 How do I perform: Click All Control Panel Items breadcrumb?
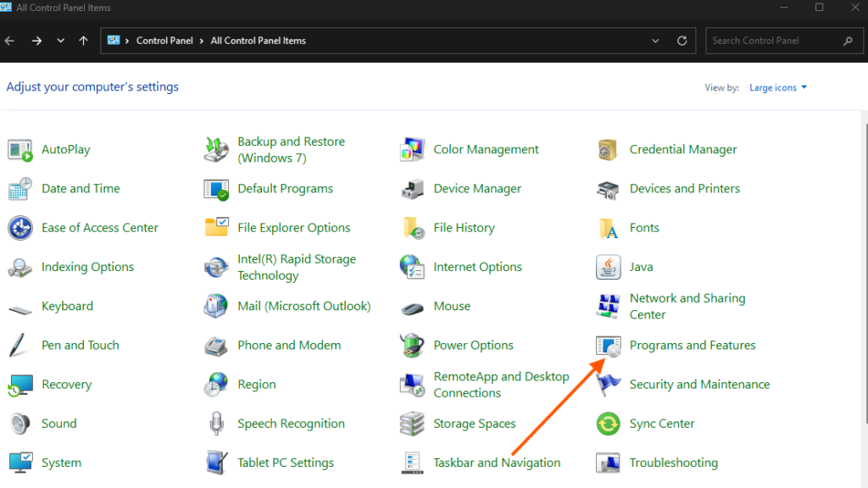click(x=258, y=41)
